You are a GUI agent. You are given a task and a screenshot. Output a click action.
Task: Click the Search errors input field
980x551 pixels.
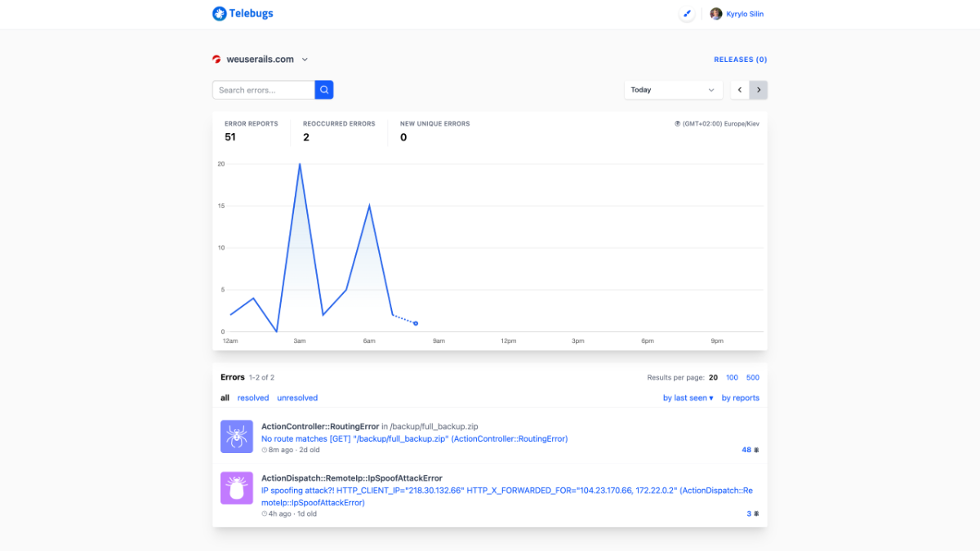pos(264,90)
